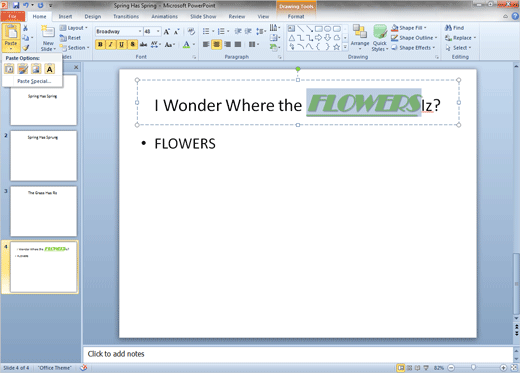Switch to Normal view button in status bar

click(401, 368)
